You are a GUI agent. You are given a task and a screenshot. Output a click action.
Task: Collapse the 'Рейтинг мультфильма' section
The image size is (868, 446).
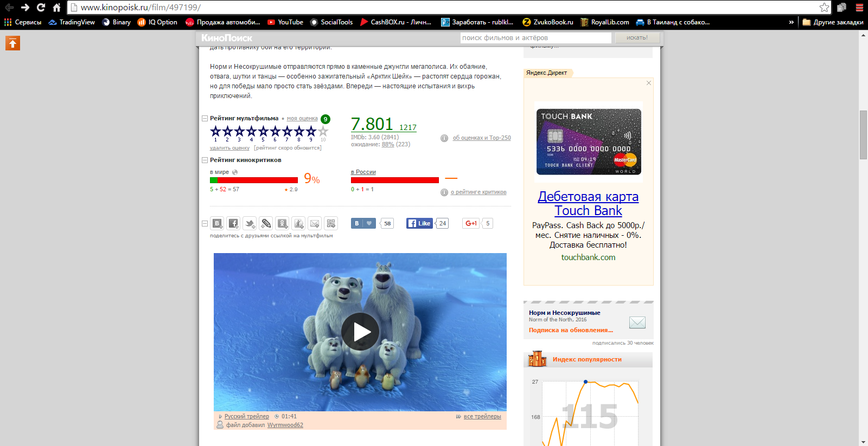tap(205, 119)
